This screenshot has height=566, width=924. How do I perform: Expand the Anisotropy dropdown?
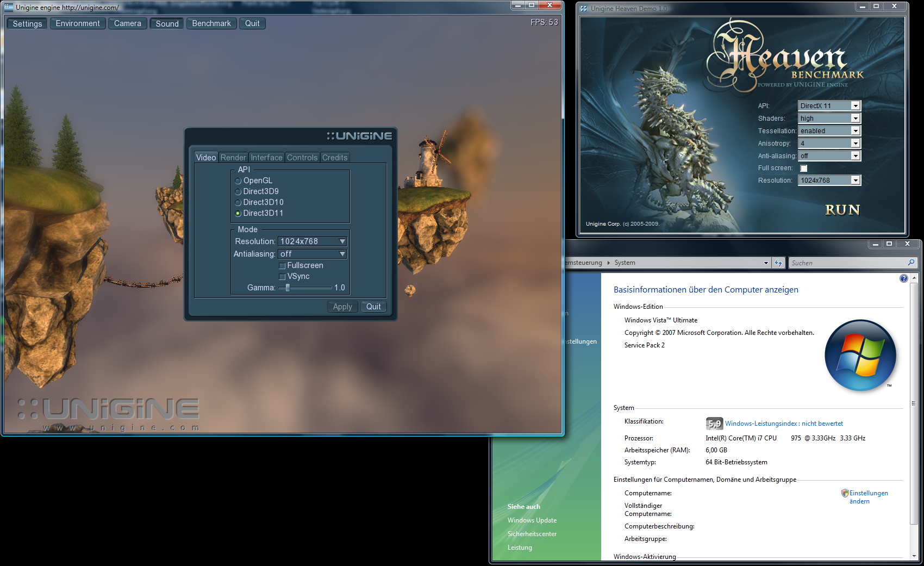(829, 144)
